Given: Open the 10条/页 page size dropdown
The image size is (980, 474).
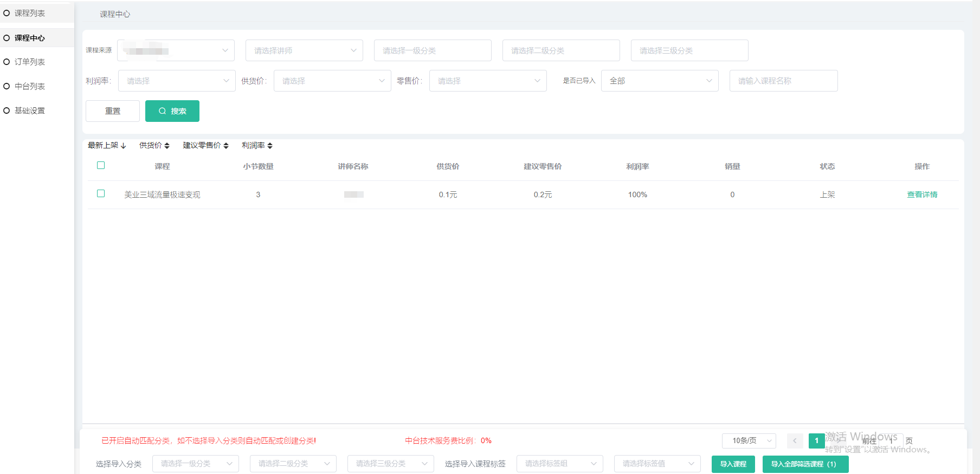Looking at the screenshot, I should pyautogui.click(x=749, y=441).
